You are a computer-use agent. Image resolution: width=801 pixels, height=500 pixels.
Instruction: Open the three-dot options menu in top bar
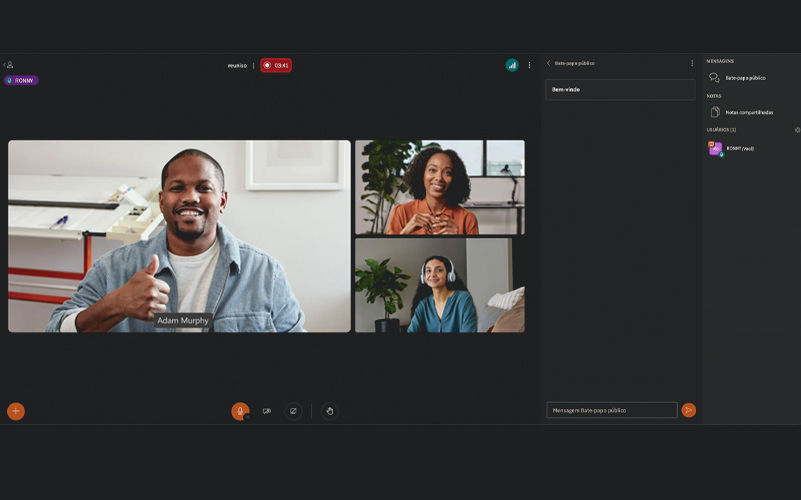530,65
